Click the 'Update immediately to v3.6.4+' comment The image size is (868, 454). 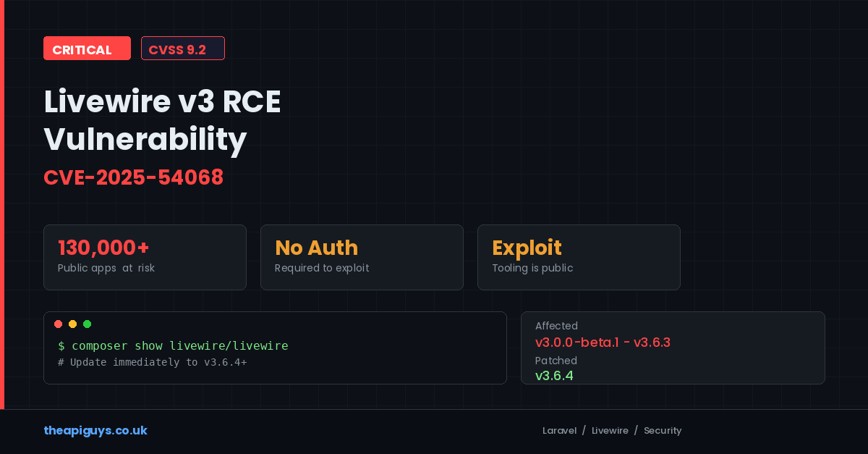pos(152,362)
